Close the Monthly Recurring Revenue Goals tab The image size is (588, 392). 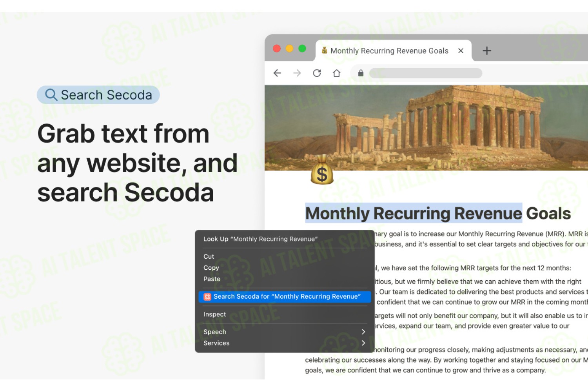pyautogui.click(x=461, y=51)
